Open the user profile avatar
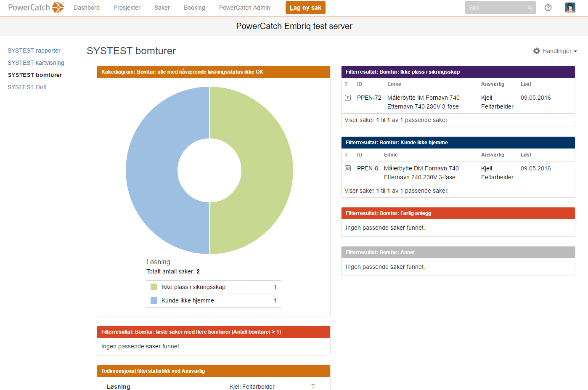 coord(570,8)
